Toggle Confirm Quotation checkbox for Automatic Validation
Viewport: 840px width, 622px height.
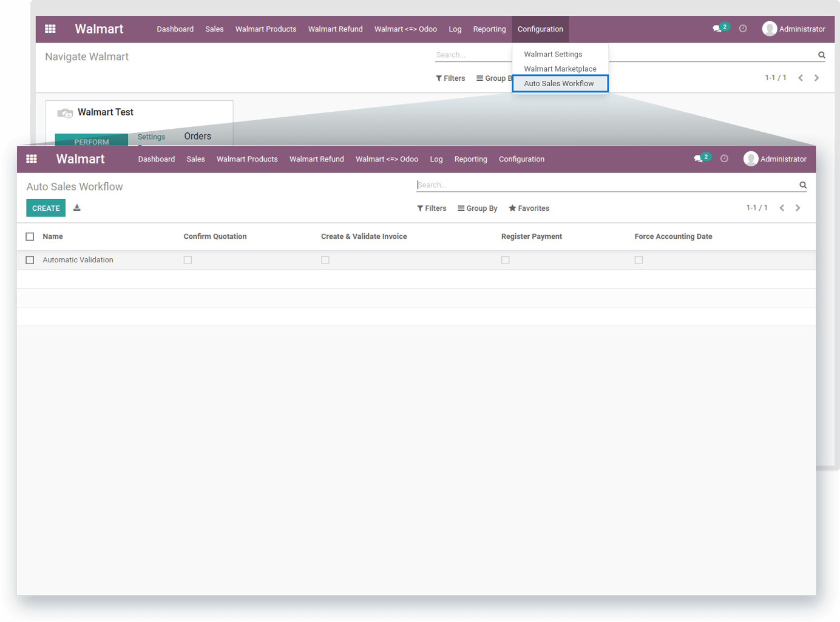(x=188, y=260)
